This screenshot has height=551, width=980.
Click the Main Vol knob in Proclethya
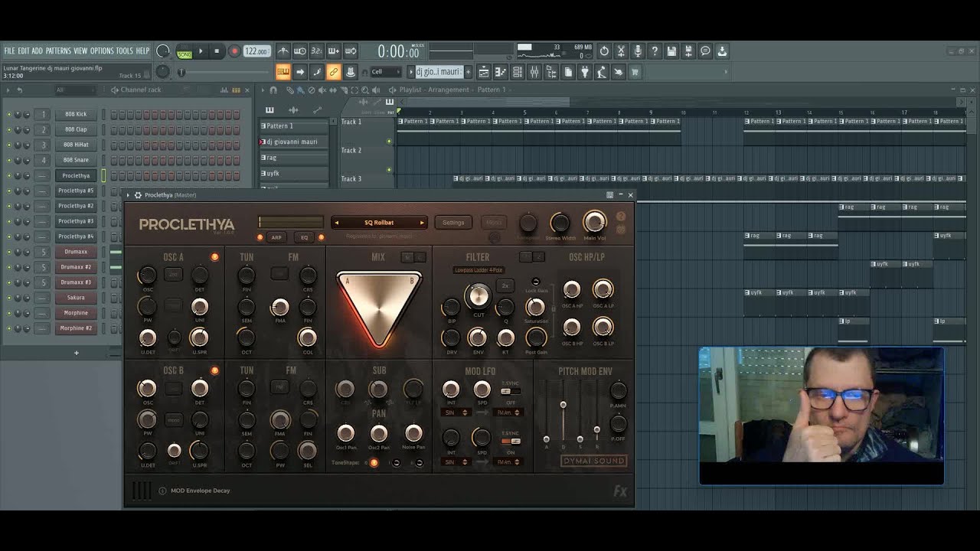pyautogui.click(x=594, y=221)
